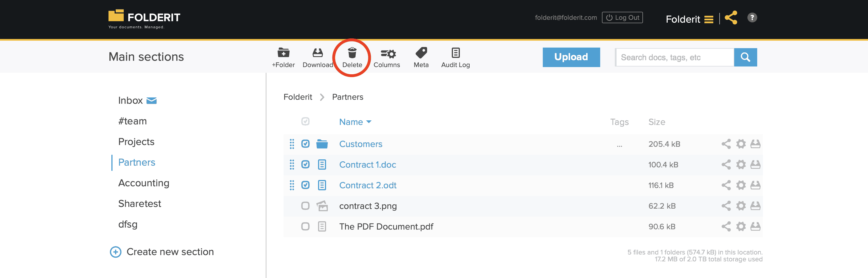The height and width of the screenshot is (278, 868).
Task: Click drag handle of Customers row
Action: pos(292,144)
